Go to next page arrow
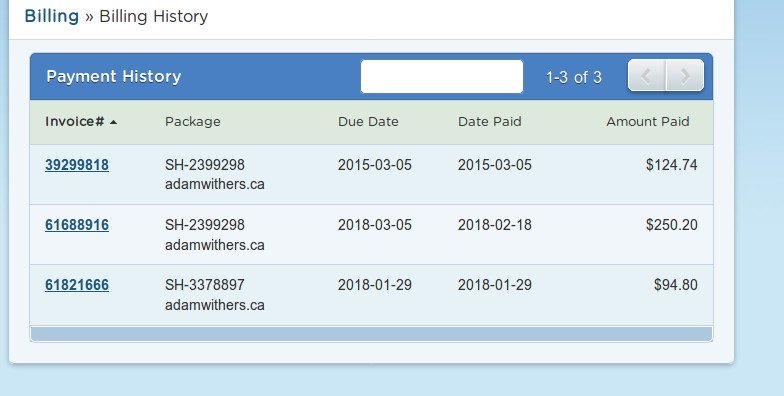The height and width of the screenshot is (396, 784). coord(685,76)
